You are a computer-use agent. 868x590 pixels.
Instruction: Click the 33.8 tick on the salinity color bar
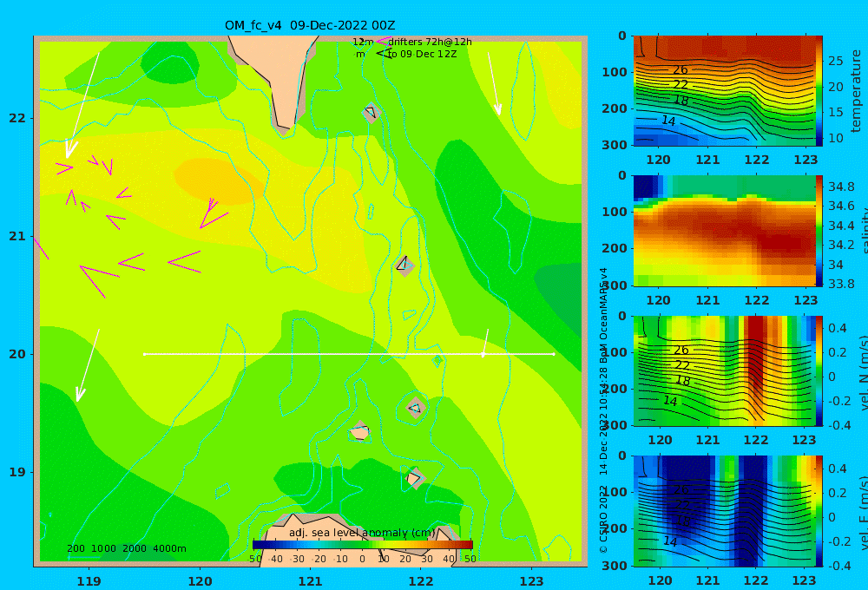point(841,284)
